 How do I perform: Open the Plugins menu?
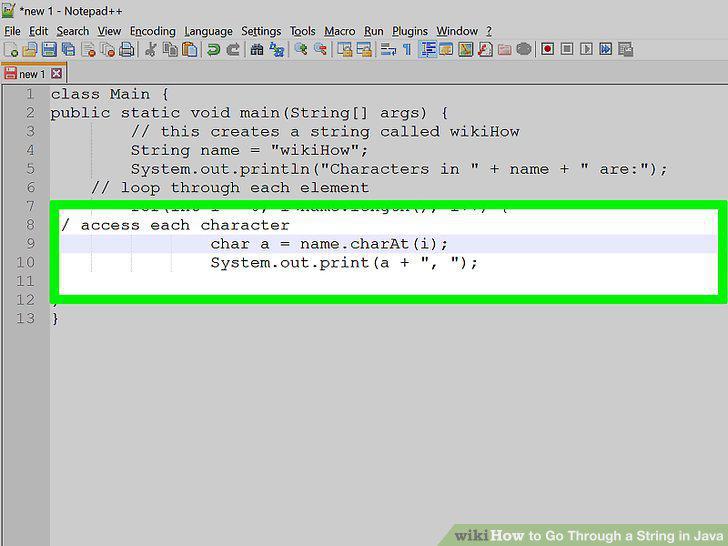[410, 31]
